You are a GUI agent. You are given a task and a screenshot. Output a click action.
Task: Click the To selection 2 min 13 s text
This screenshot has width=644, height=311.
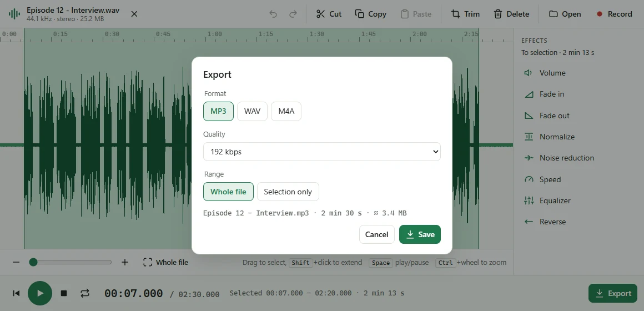click(558, 53)
